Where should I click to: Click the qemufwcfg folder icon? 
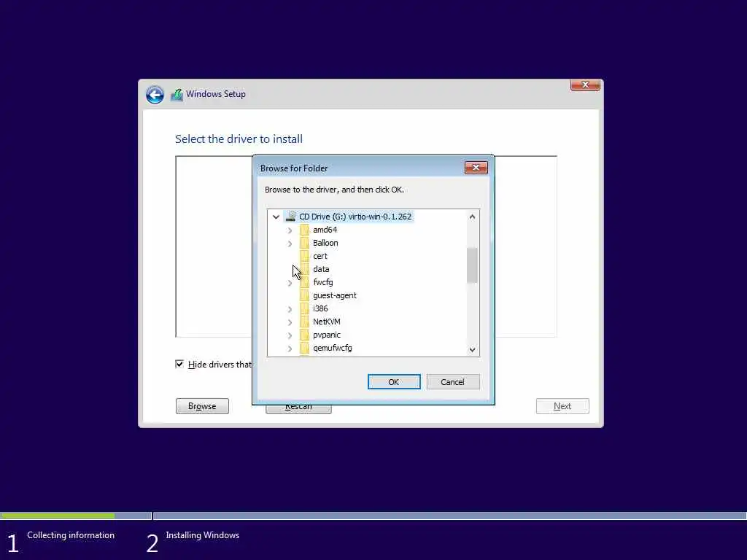(304, 349)
